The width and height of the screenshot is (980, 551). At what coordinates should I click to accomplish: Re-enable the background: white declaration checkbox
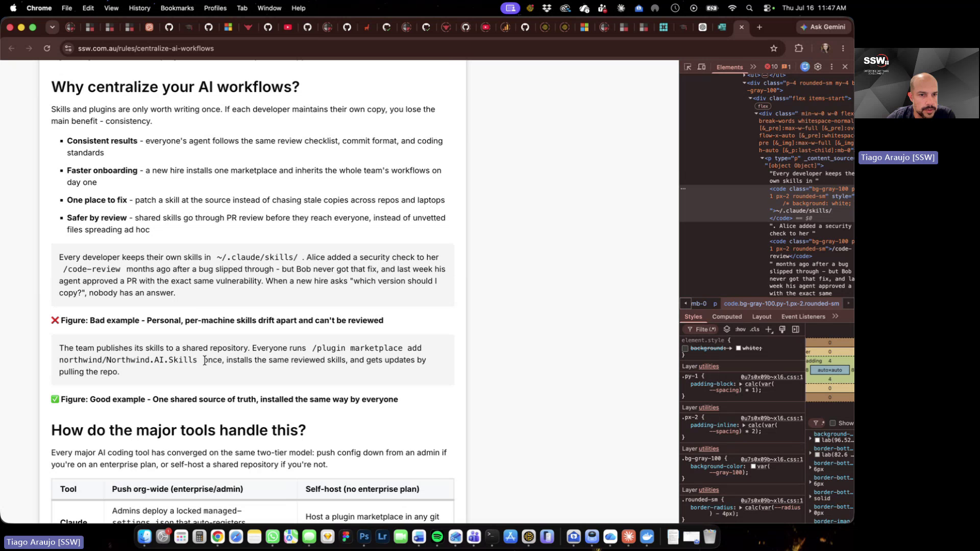pos(685,348)
